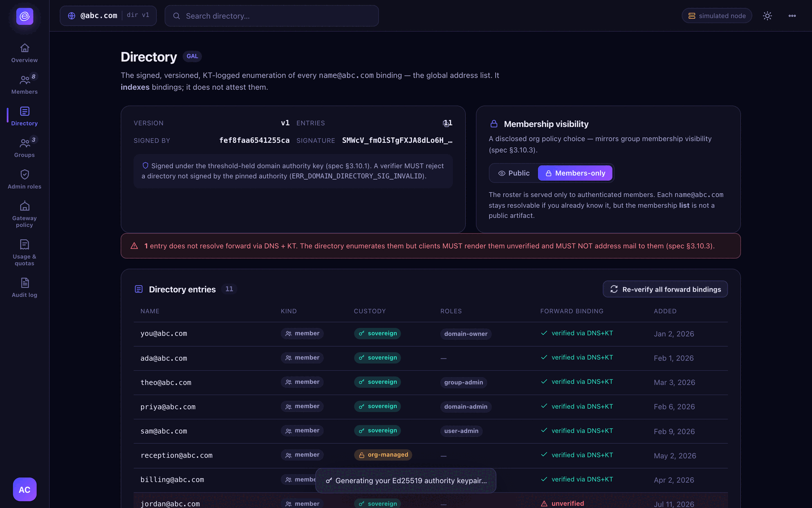
Task: Click the Directory entries list icon
Action: point(139,289)
